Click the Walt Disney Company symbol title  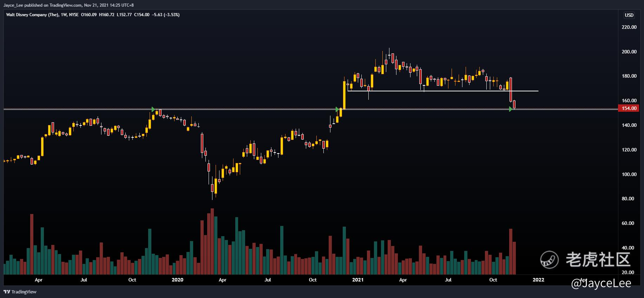click(32, 15)
